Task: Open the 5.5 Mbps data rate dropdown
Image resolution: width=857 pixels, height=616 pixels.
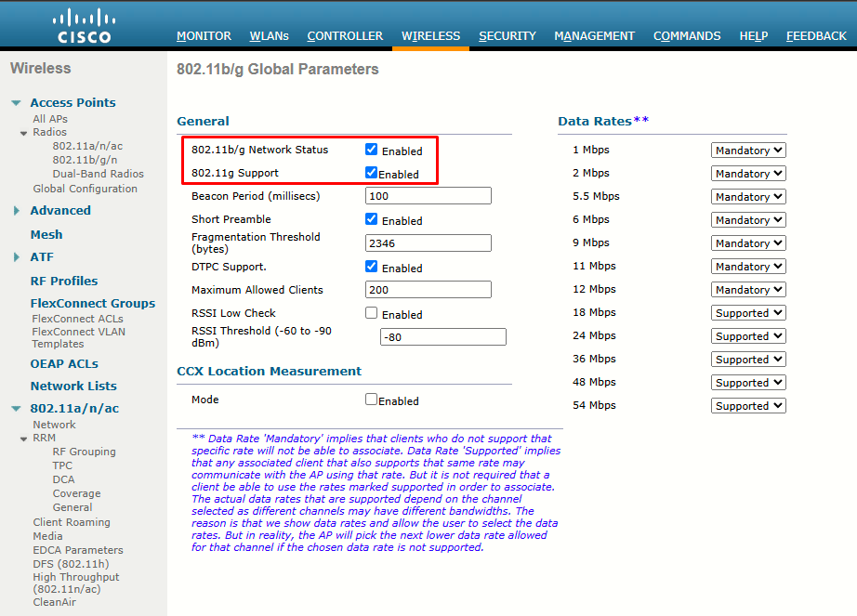Action: pos(748,197)
